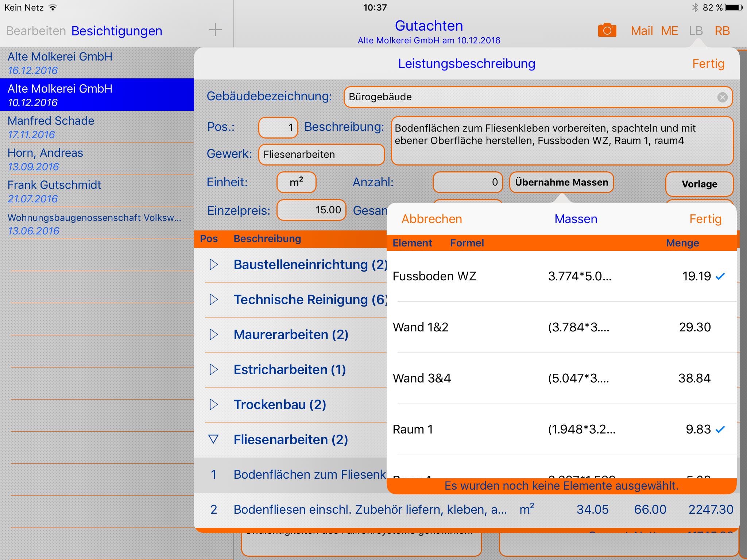Expand the Technische Reinigung (6) group

[x=214, y=300]
